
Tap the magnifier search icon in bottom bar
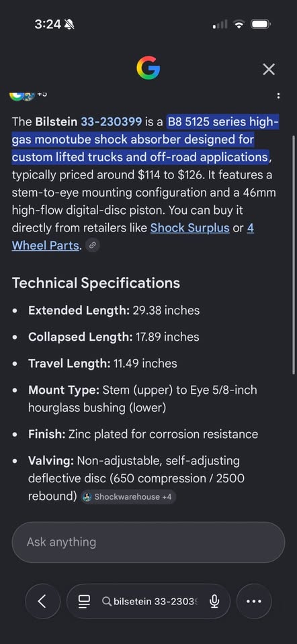pyautogui.click(x=107, y=602)
